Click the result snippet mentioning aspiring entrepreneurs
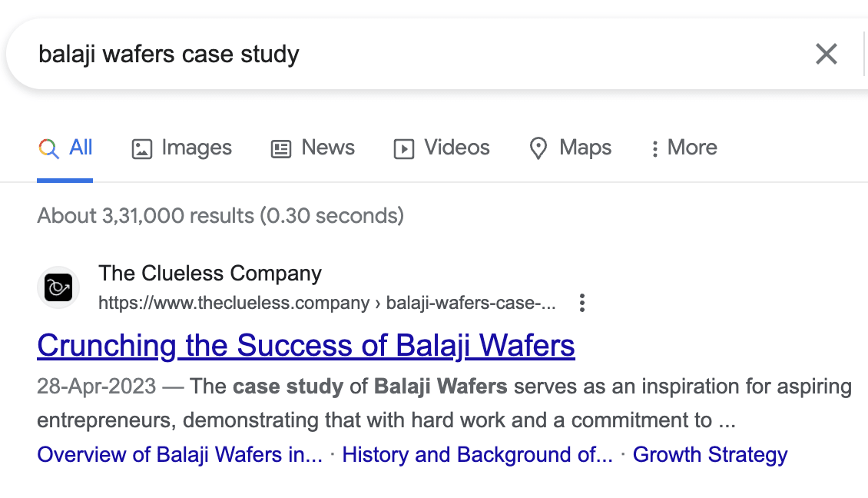This screenshot has height=498, width=868. click(461, 403)
